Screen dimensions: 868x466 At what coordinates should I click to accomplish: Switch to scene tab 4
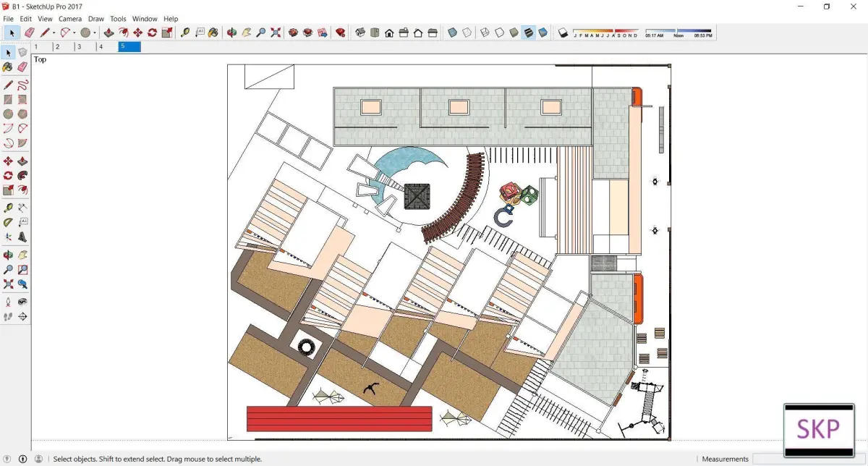(x=108, y=46)
